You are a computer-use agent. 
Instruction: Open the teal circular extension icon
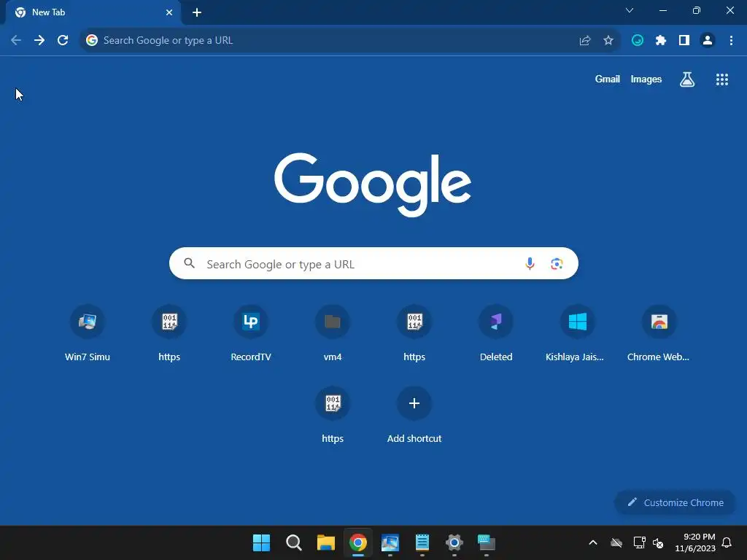638,41
